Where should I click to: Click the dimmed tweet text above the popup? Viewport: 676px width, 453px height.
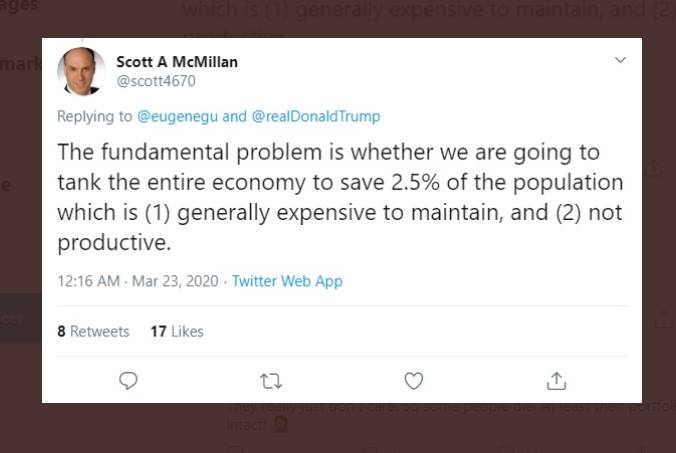pyautogui.click(x=420, y=14)
